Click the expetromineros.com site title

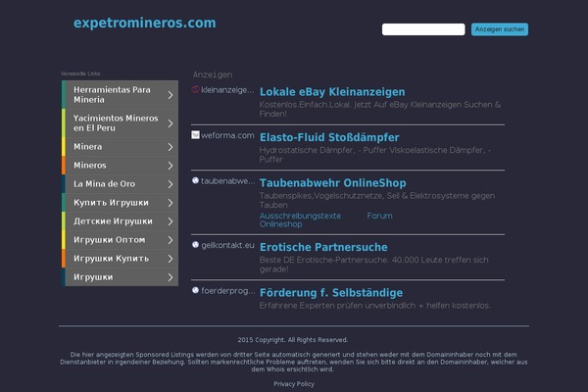coord(145,23)
